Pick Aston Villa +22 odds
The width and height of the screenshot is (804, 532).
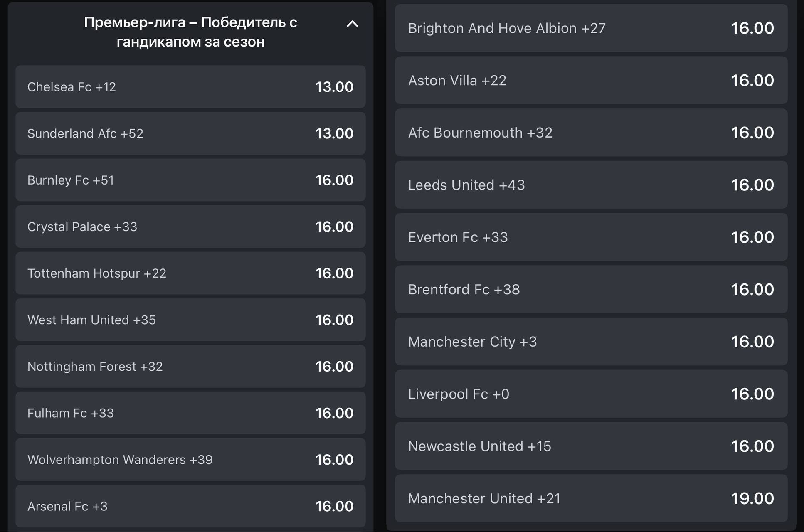[x=591, y=80]
